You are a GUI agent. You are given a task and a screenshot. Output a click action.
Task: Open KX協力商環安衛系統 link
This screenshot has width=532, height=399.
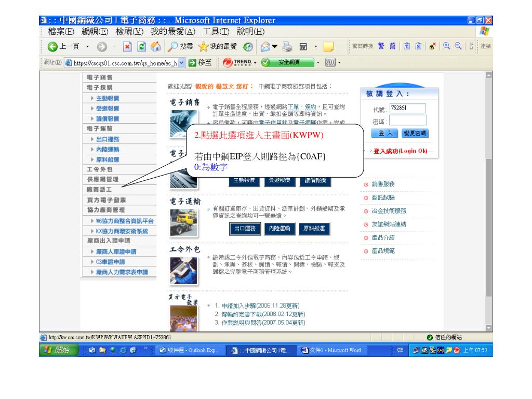click(x=122, y=231)
